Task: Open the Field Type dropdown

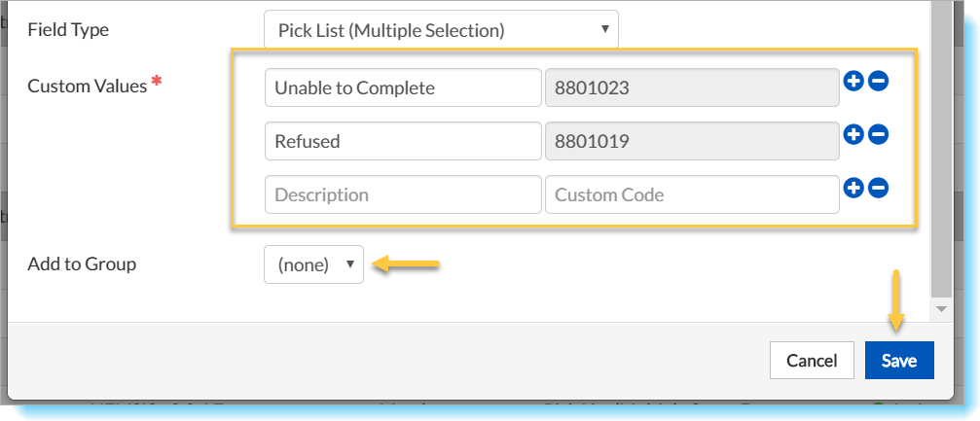Action: (x=441, y=29)
